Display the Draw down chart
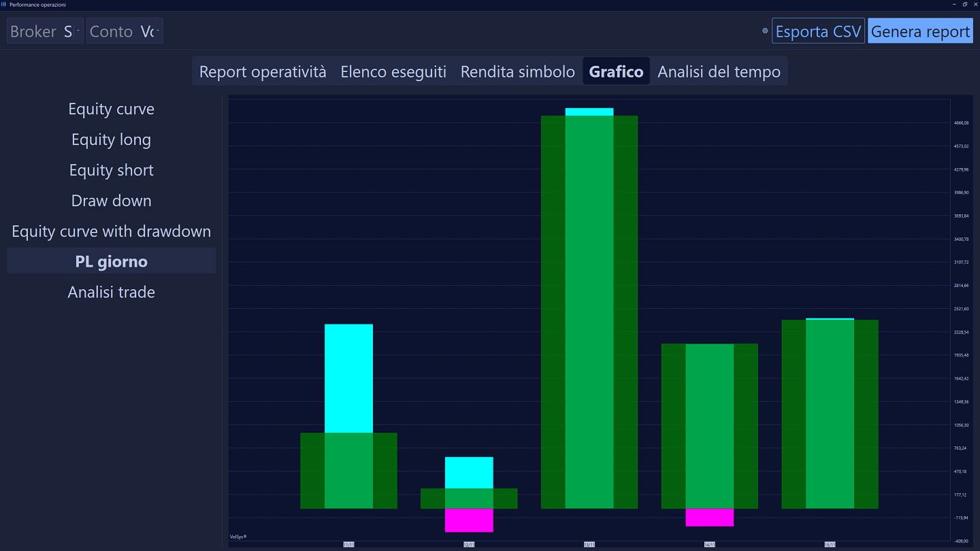The image size is (980, 551). (x=111, y=201)
